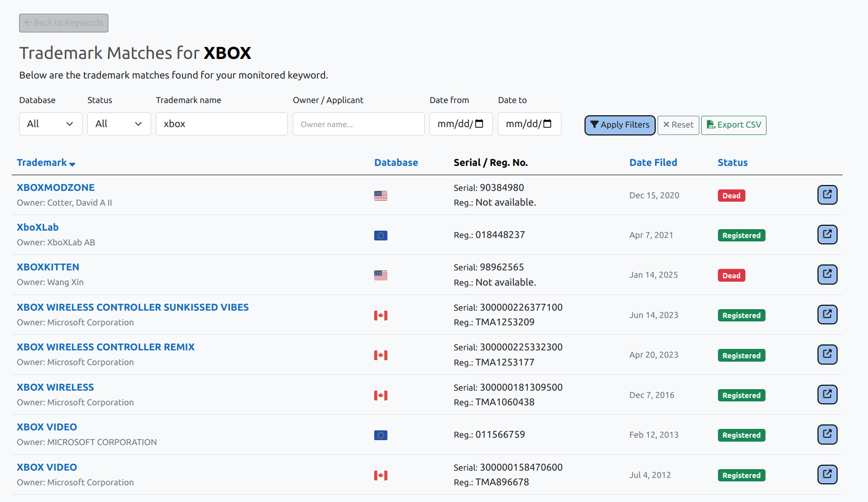The image size is (868, 502).
Task: Sort table by Date Filed column
Action: click(653, 162)
